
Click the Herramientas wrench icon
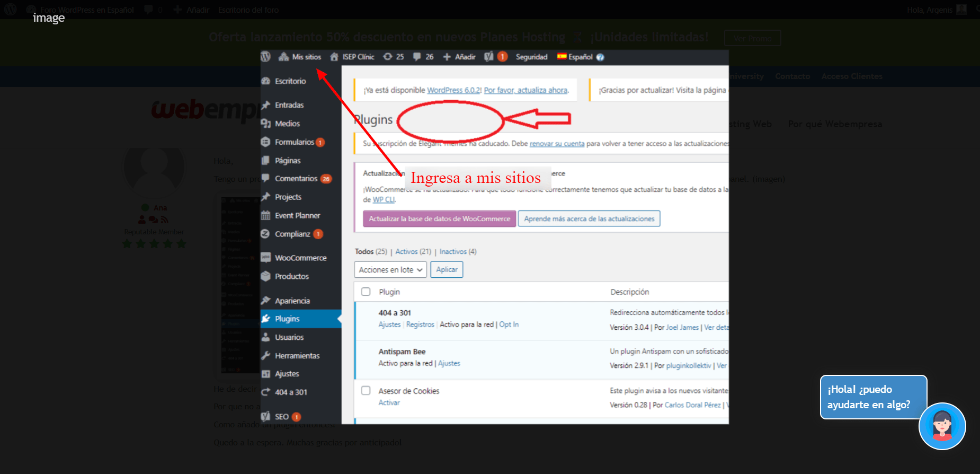point(266,356)
